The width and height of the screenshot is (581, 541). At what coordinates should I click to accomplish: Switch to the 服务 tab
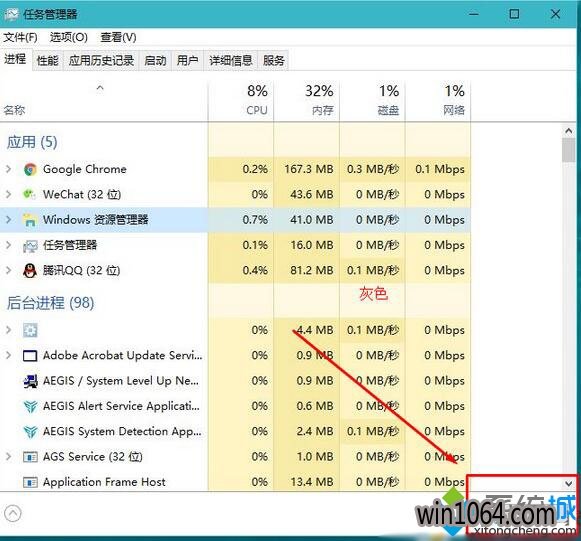(273, 60)
